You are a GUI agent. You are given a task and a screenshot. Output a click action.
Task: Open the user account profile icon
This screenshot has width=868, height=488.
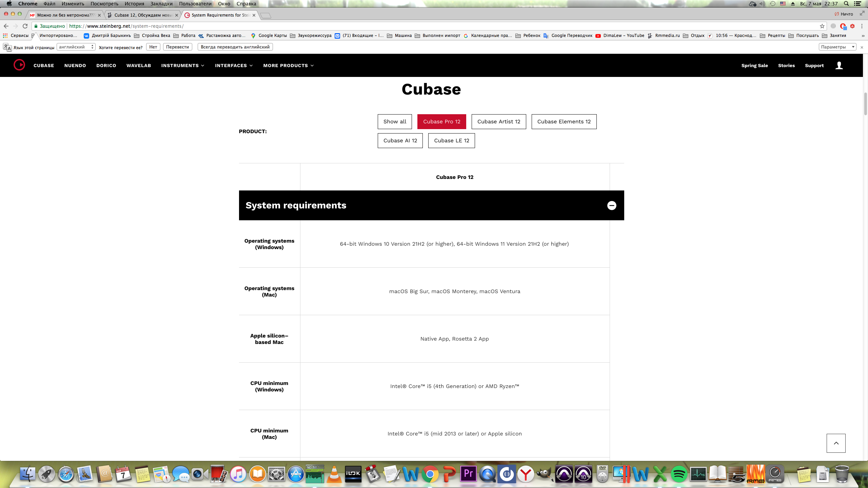[839, 65]
